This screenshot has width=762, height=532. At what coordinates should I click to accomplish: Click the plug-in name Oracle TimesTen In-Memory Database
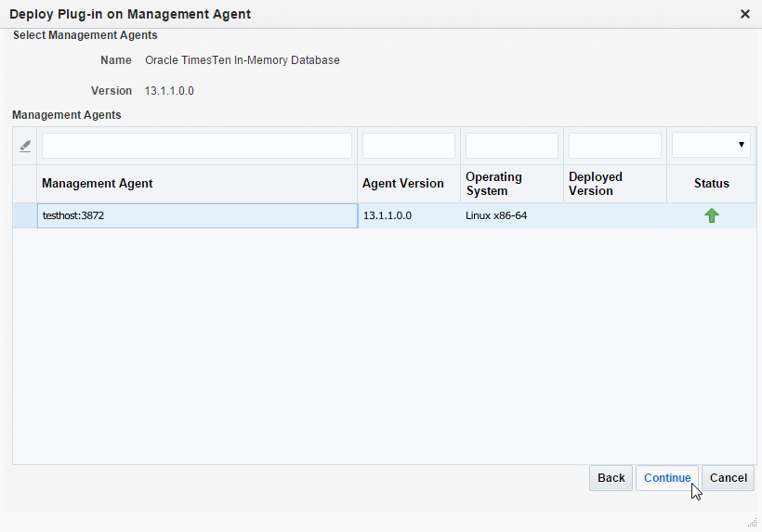(x=242, y=60)
